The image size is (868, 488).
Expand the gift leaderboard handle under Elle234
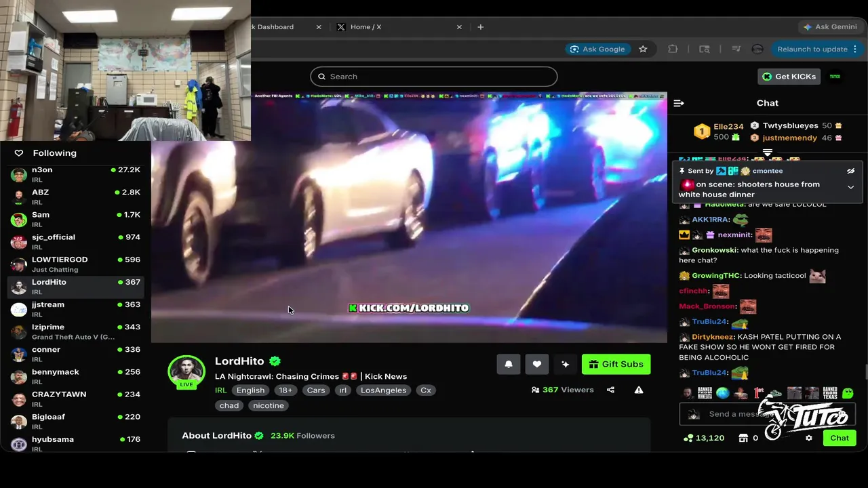pyautogui.click(x=768, y=152)
